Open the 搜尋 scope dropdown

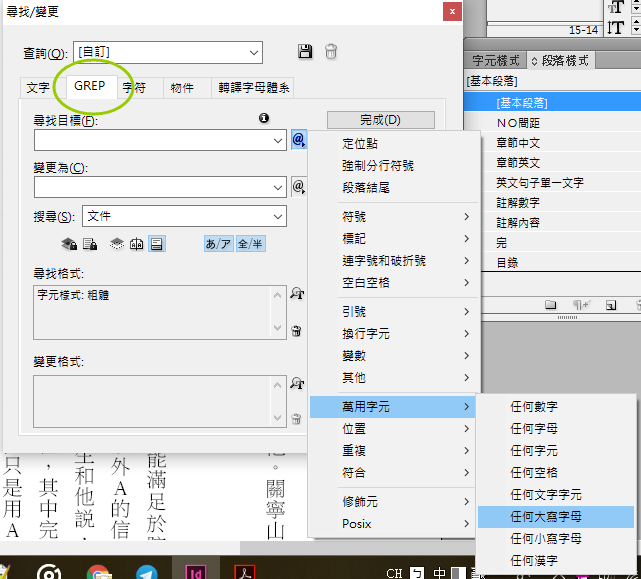pyautogui.click(x=277, y=216)
